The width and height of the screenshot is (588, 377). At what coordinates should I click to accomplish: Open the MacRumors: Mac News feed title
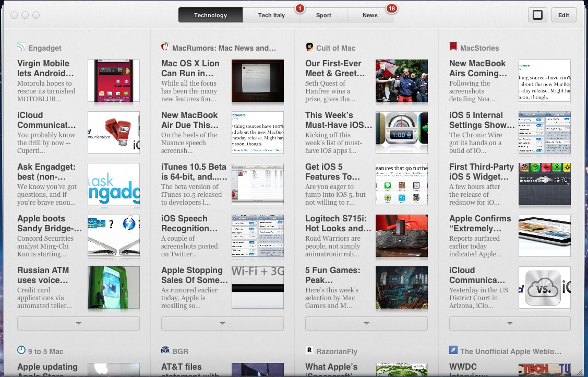coord(224,48)
